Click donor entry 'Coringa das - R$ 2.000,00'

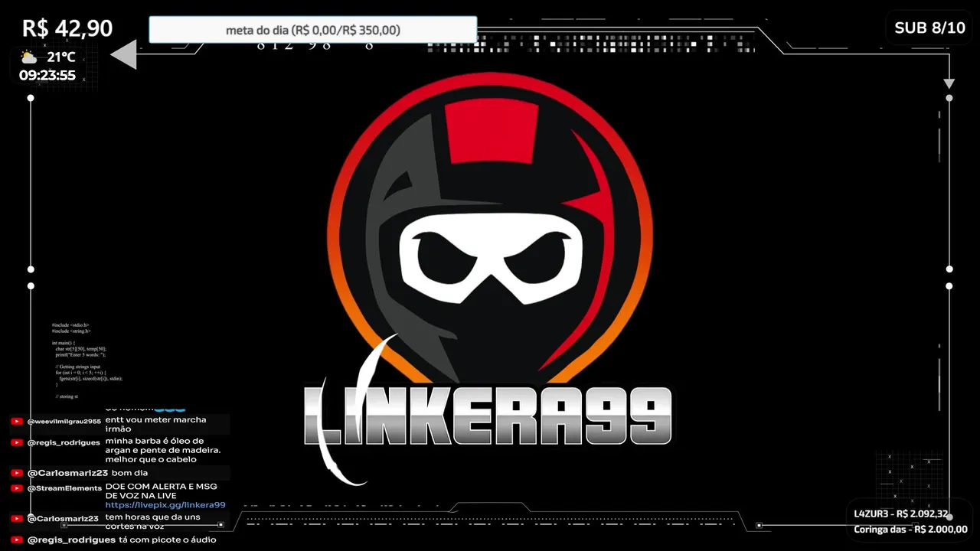click(911, 530)
